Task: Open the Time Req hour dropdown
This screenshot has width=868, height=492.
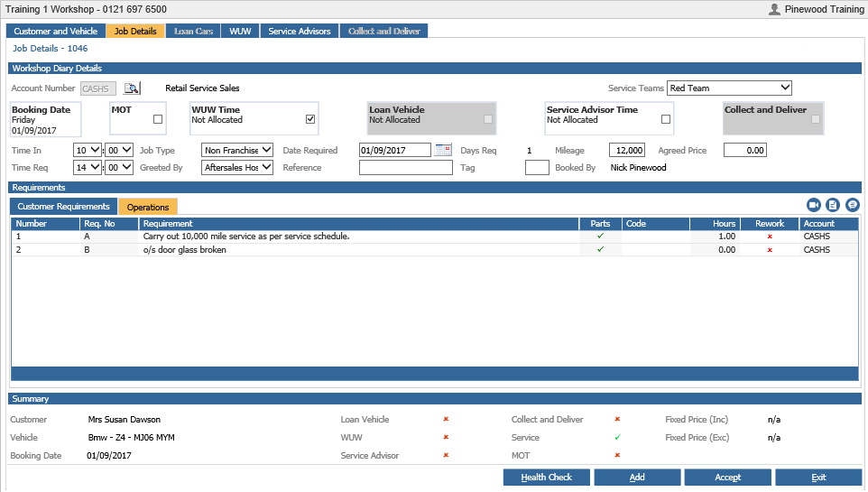Action: click(88, 167)
